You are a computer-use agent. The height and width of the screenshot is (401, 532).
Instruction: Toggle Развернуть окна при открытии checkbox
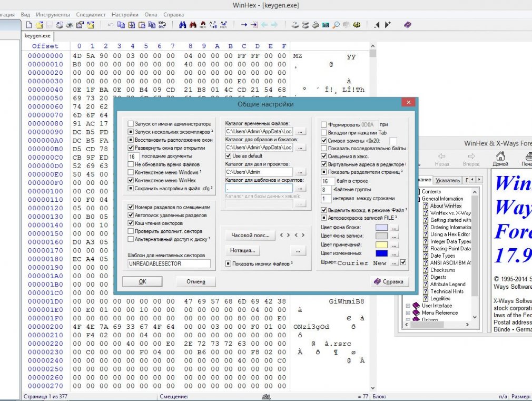131,148
